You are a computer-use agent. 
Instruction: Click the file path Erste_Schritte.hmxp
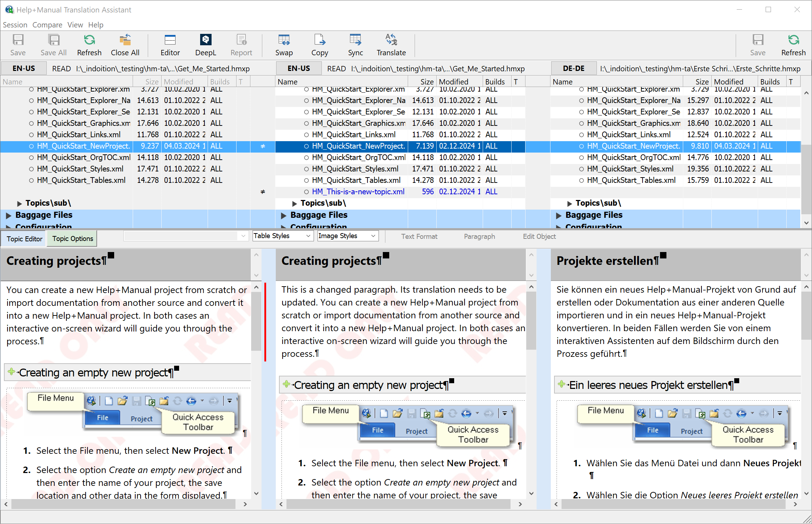pyautogui.click(x=700, y=68)
